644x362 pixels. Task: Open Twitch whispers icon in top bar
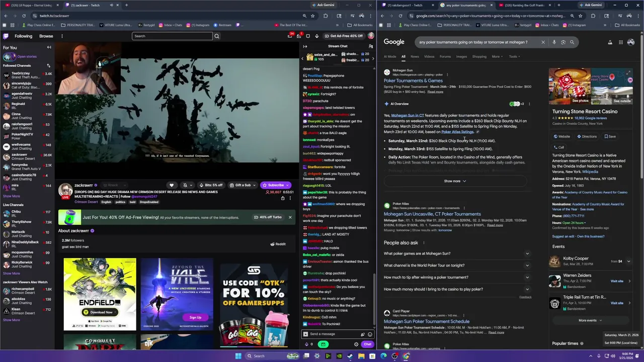pyautogui.click(x=308, y=36)
